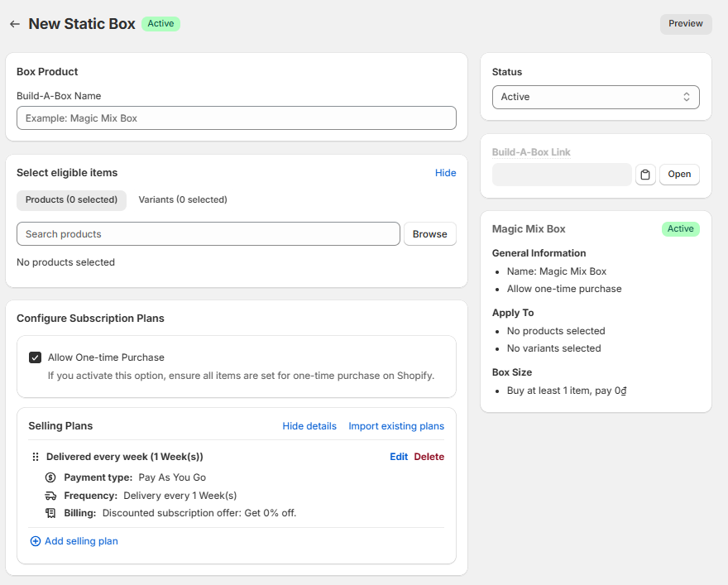
Task: Click the delivery truck Frequency icon
Action: click(50, 496)
